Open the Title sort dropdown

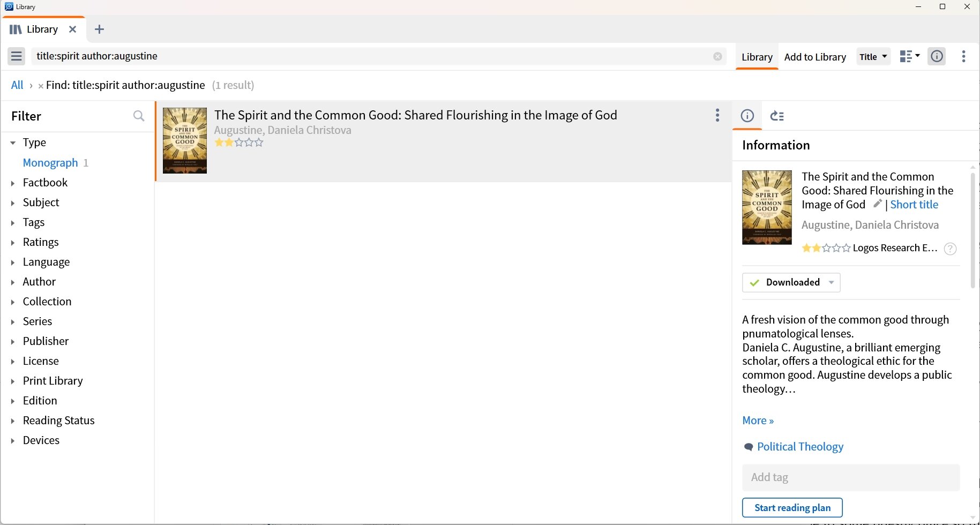pos(873,56)
